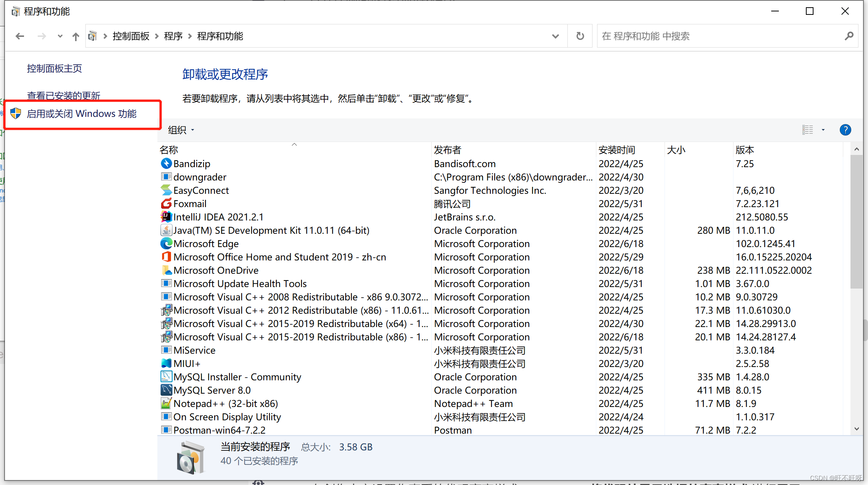
Task: Click the blue help question mark icon
Action: point(845,130)
